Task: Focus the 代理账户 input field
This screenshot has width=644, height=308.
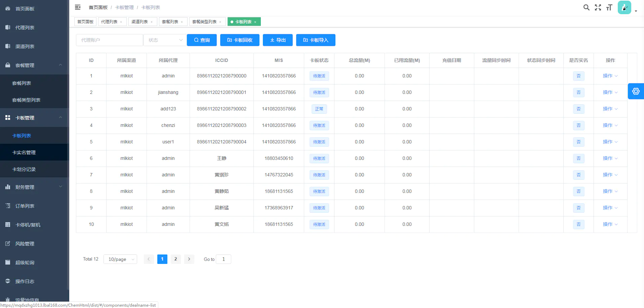Action: (109, 40)
